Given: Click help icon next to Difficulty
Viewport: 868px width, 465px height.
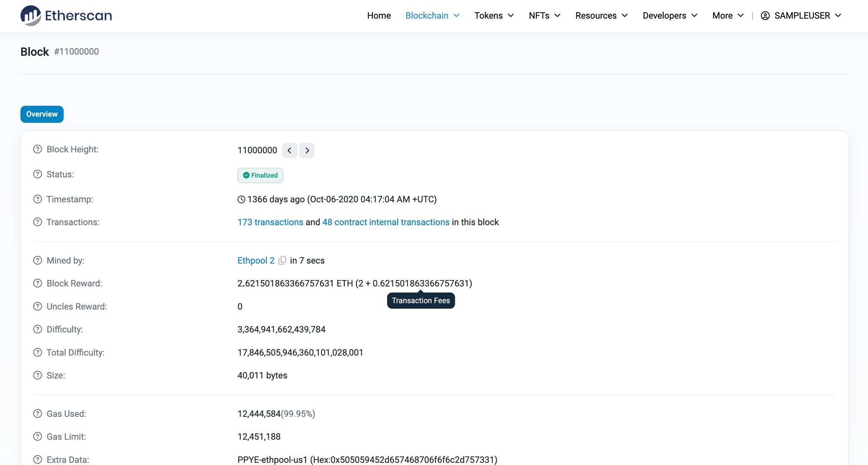Looking at the screenshot, I should [x=38, y=330].
